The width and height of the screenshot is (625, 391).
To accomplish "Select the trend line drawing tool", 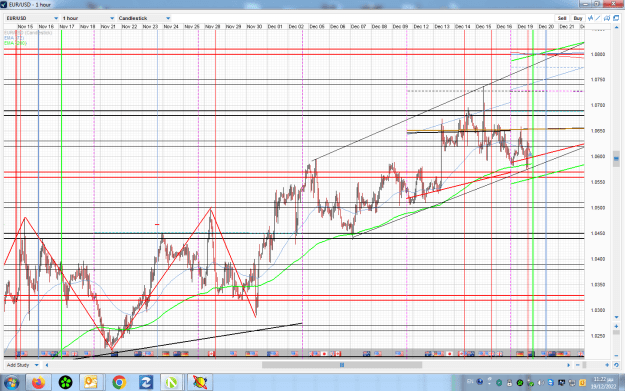I will (598, 18).
